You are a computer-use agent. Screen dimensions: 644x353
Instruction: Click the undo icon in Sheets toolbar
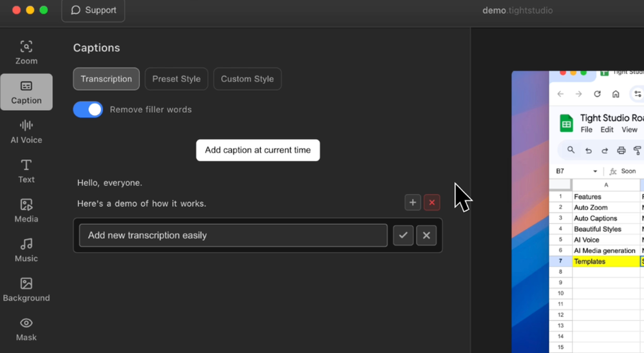coord(588,150)
